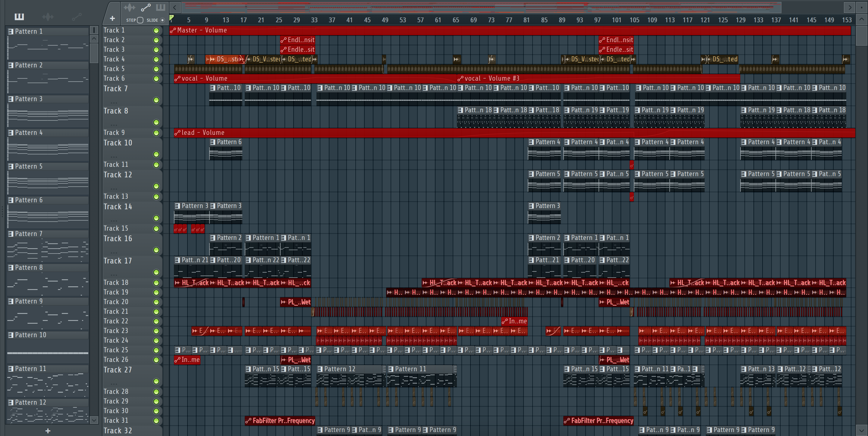Select pattern clip focus piano icon

pos(160,8)
